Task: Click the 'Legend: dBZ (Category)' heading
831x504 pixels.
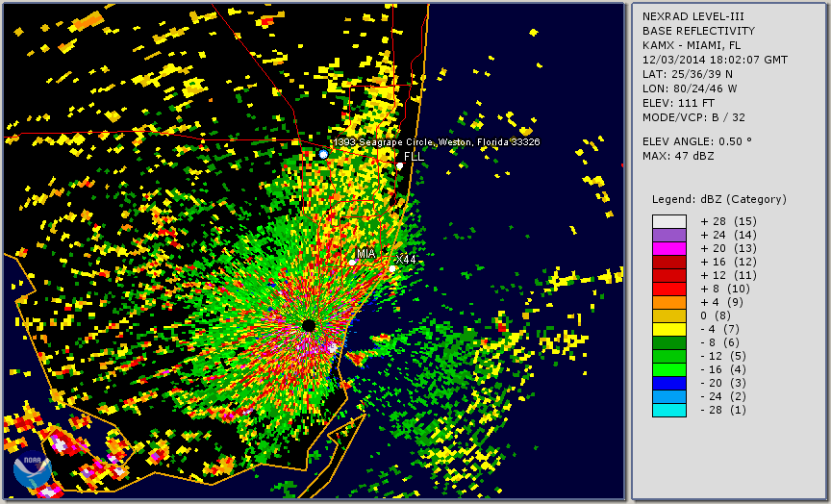Action: pyautogui.click(x=719, y=200)
